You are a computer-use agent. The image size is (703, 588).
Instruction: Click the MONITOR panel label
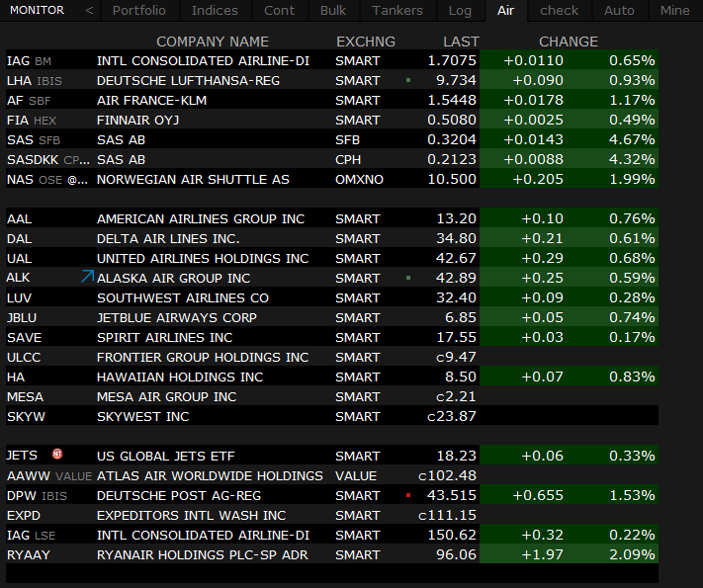(37, 10)
